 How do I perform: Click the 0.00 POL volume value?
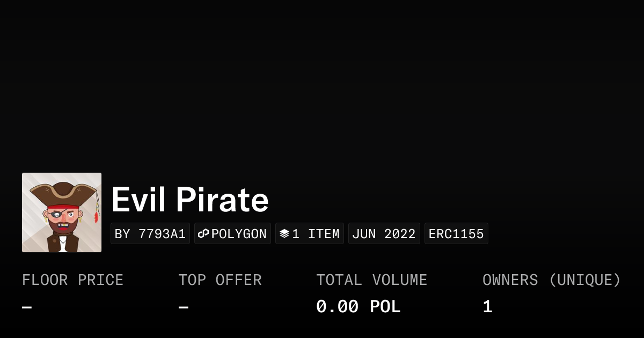point(358,307)
